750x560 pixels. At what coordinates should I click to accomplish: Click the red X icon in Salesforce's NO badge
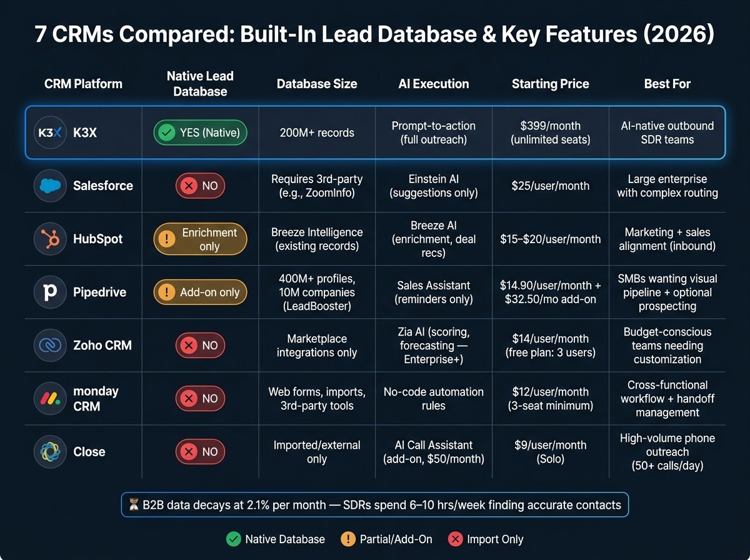pos(187,186)
